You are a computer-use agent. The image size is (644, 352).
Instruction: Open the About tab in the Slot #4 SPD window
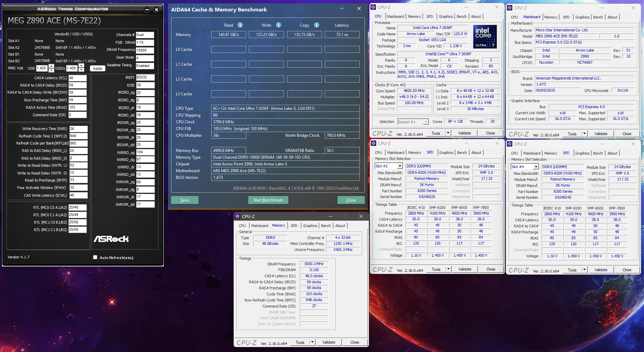(612, 153)
